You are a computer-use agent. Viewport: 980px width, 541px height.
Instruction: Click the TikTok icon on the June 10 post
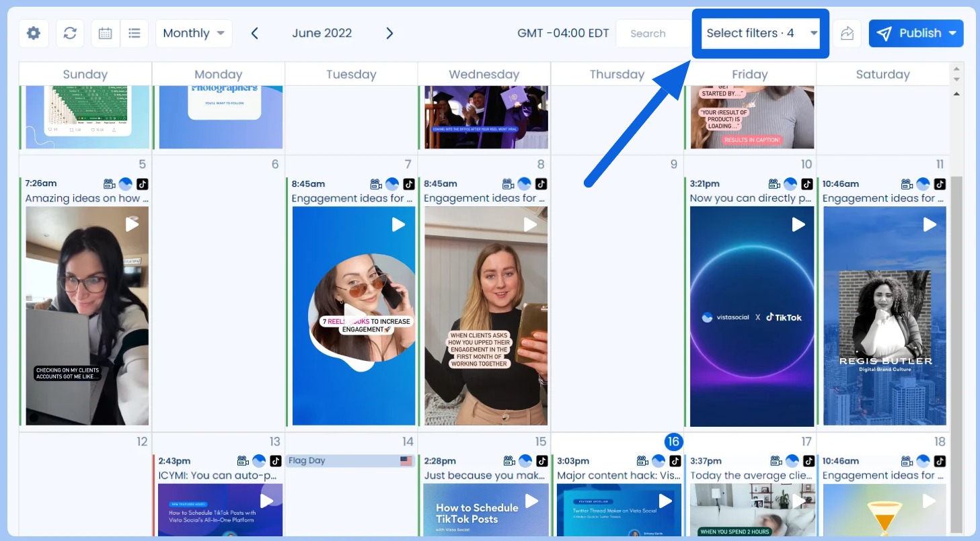pos(806,183)
